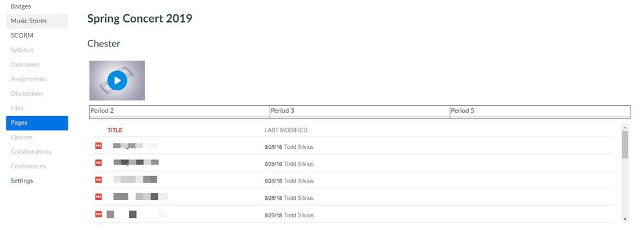Sort files by the TITLE column header

[x=115, y=130]
